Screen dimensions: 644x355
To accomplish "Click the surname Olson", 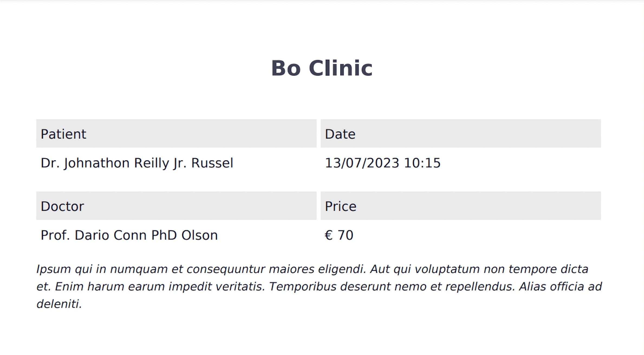I will coord(200,235).
